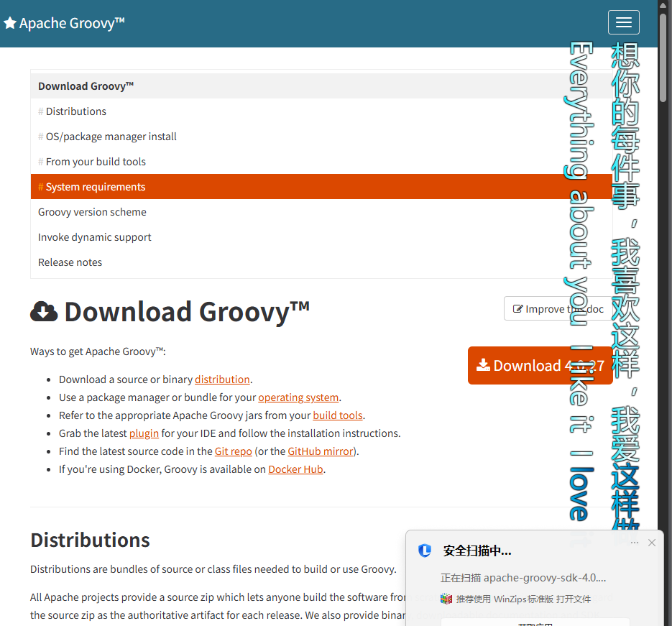This screenshot has height=626, width=672.
Task: Click the Distributions section heading
Action: tap(90, 540)
